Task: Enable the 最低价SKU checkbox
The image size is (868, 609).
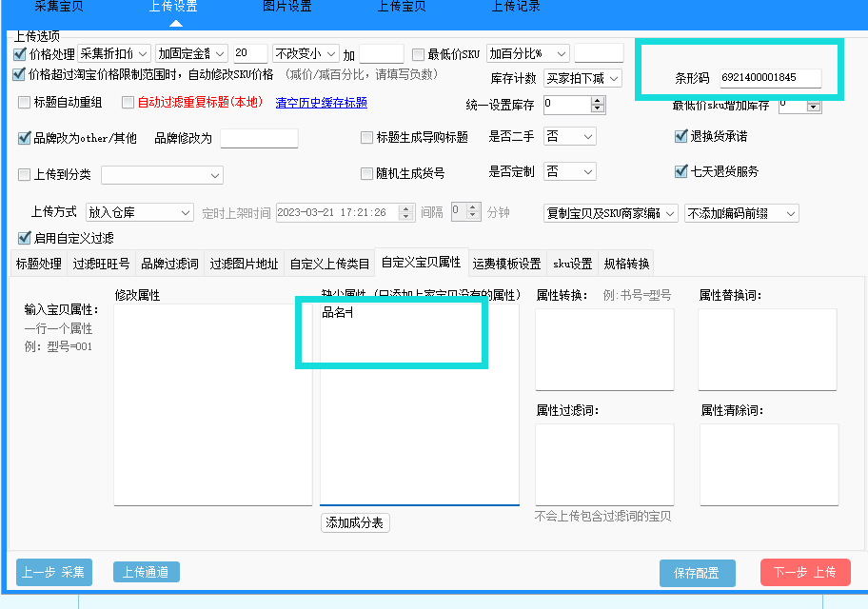Action: (x=418, y=54)
